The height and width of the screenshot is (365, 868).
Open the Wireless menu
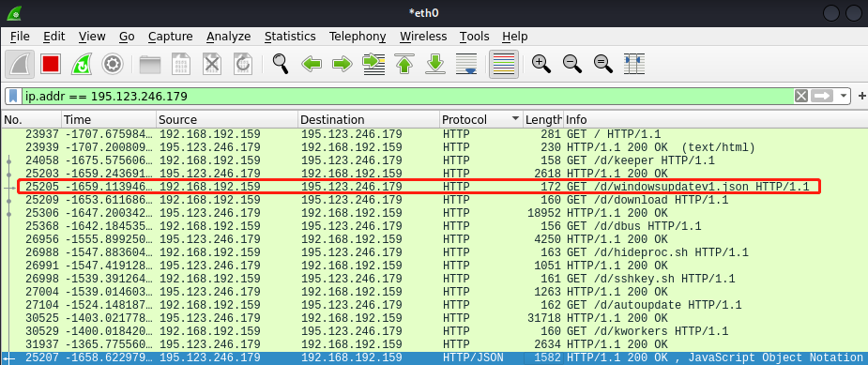(x=423, y=37)
